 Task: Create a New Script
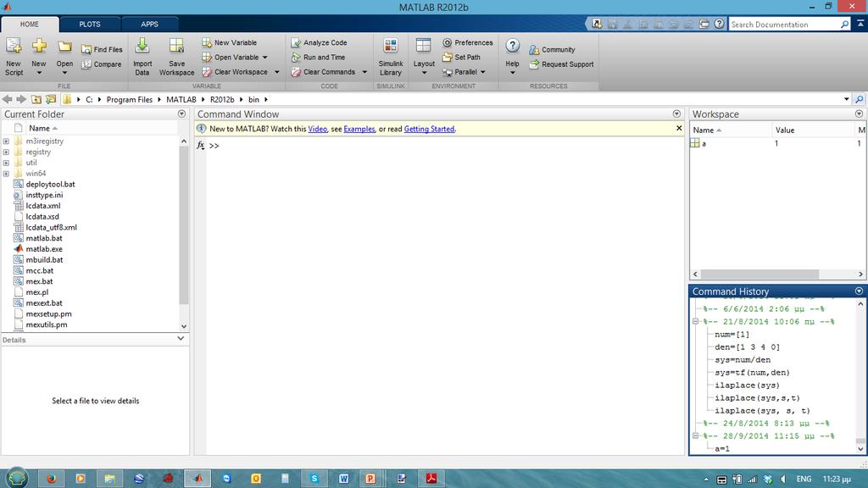(14, 57)
